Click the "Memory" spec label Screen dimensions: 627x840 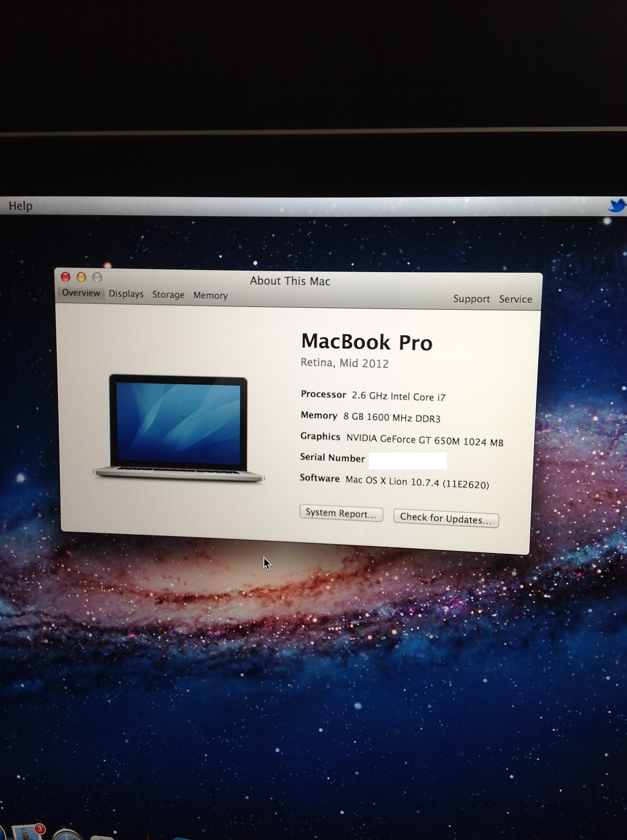[x=319, y=415]
